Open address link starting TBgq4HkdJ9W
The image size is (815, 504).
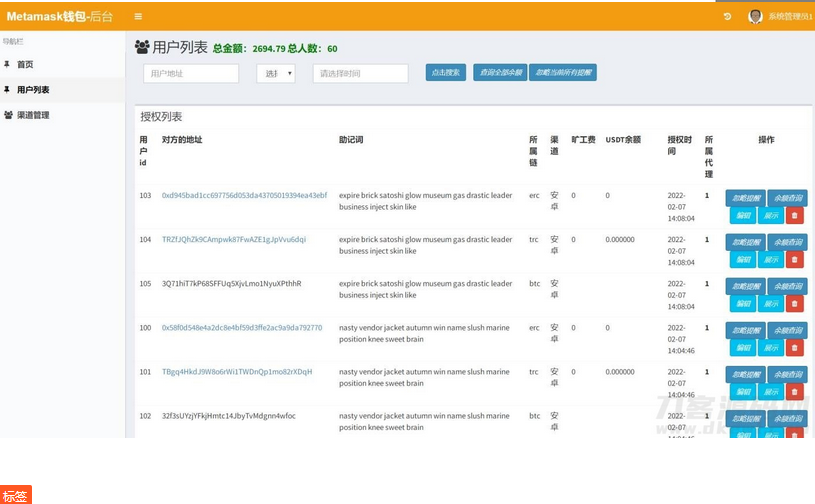pyautogui.click(x=237, y=372)
